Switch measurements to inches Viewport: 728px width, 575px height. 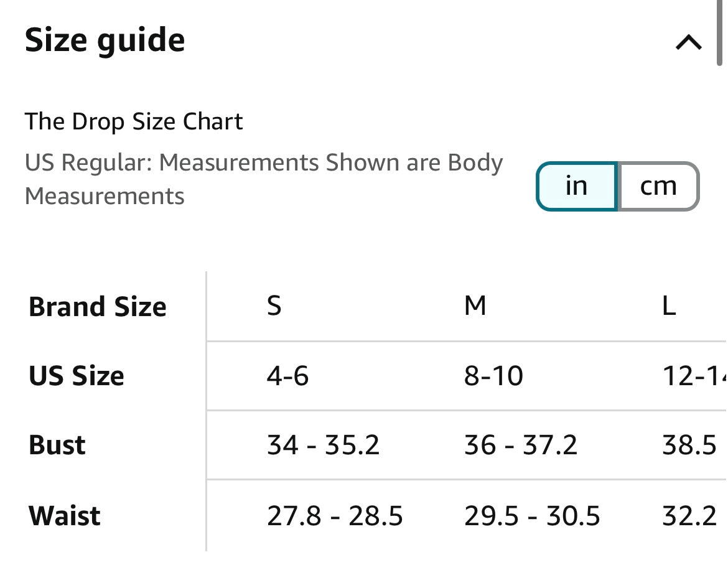[x=577, y=186]
